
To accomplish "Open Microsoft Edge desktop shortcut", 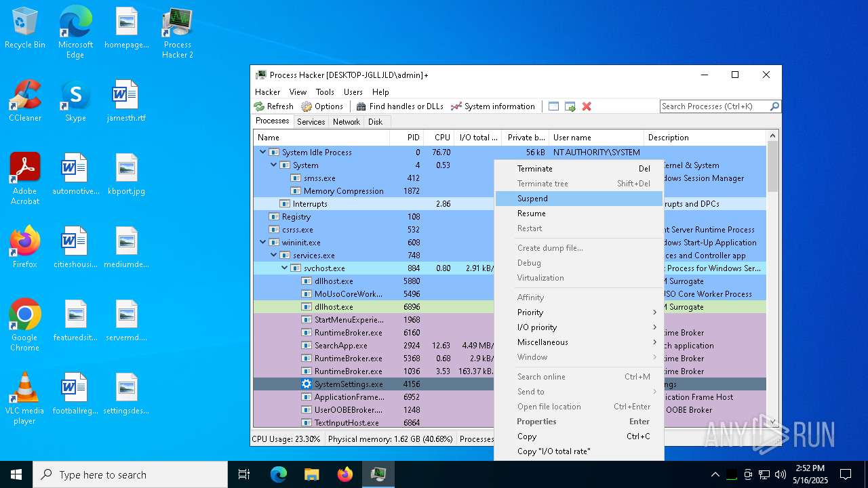I will (x=75, y=33).
